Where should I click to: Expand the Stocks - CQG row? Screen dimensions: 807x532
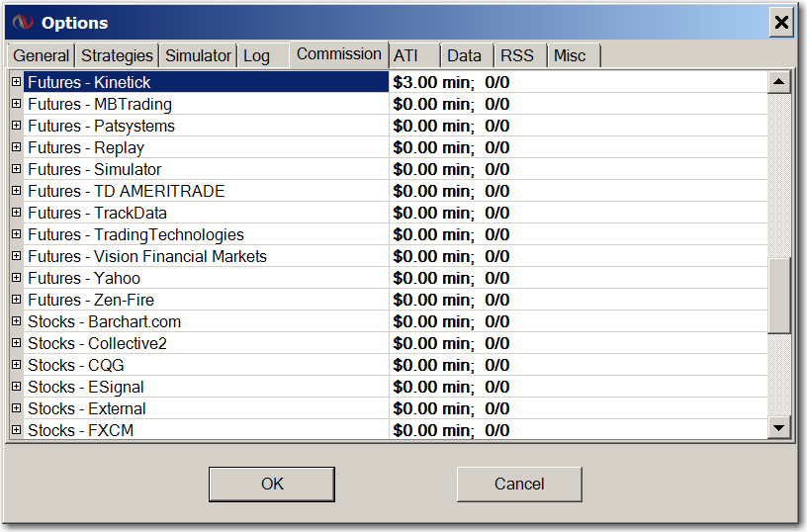[17, 364]
